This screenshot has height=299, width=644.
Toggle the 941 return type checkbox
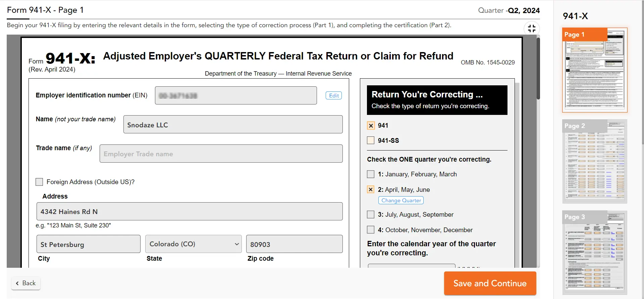371,126
